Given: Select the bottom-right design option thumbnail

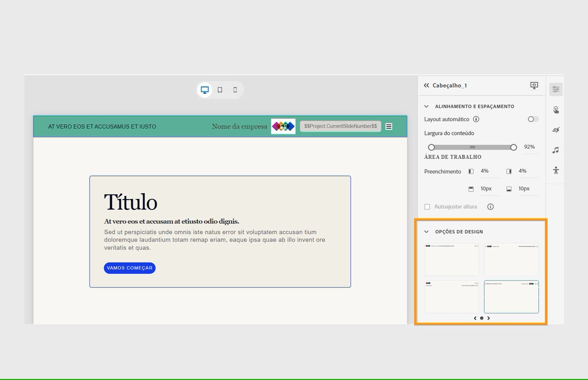Looking at the screenshot, I should click(511, 296).
